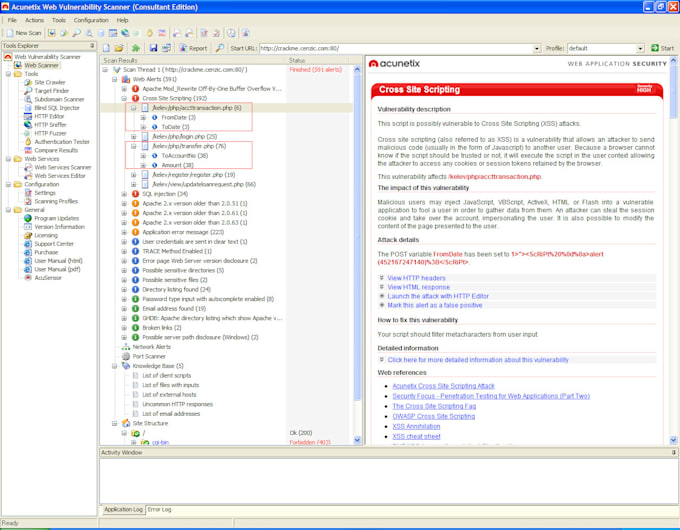
Task: Collapse the Web Alerts (591) node
Action: click(114, 79)
